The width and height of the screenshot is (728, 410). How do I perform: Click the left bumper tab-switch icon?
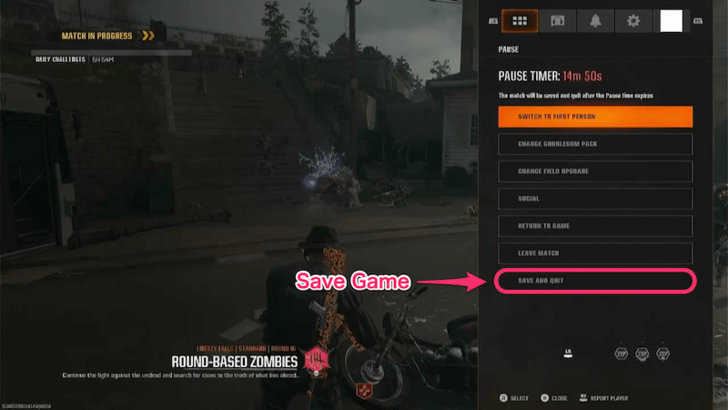(x=493, y=21)
